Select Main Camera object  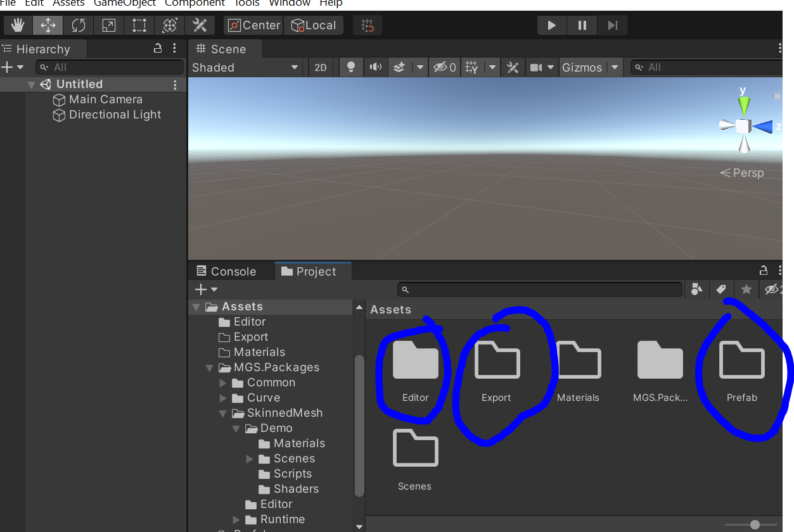pyautogui.click(x=98, y=99)
